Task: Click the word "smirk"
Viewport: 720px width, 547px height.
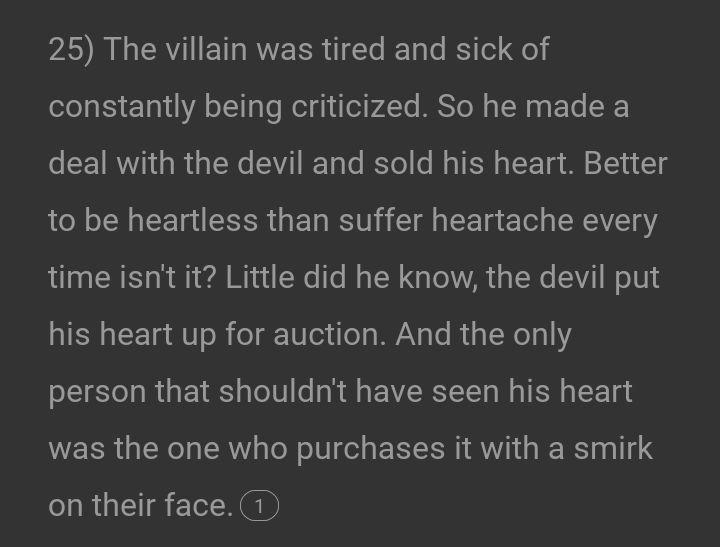Action: (613, 448)
